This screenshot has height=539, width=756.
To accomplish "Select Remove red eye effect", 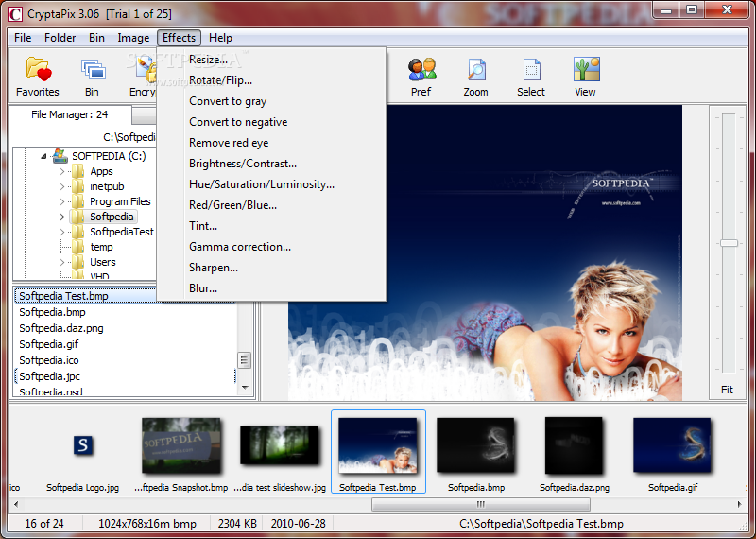I will pyautogui.click(x=271, y=143).
